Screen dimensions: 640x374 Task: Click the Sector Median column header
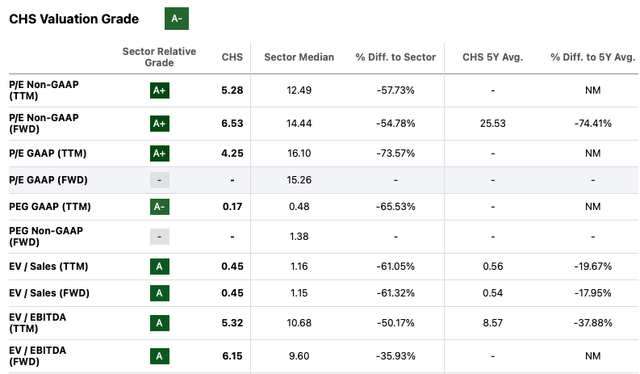pyautogui.click(x=299, y=57)
